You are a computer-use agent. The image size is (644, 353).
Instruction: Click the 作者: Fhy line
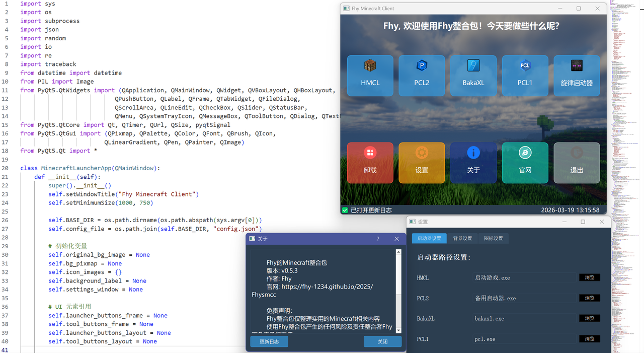[279, 278]
